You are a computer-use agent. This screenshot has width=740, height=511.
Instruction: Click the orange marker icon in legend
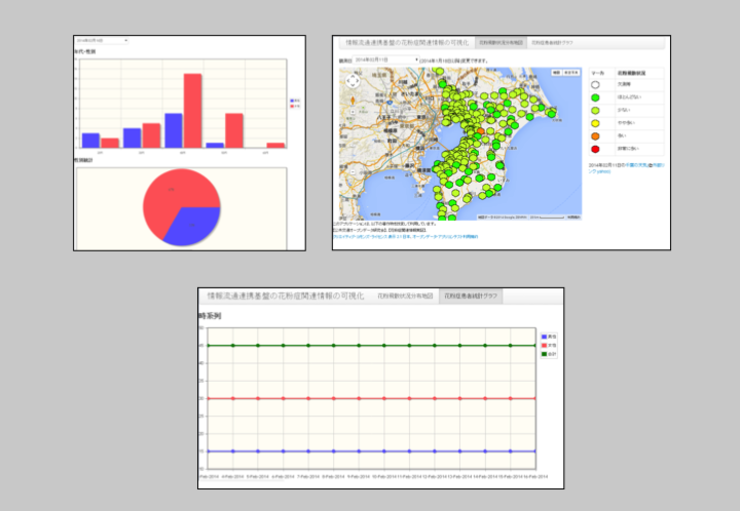(597, 135)
